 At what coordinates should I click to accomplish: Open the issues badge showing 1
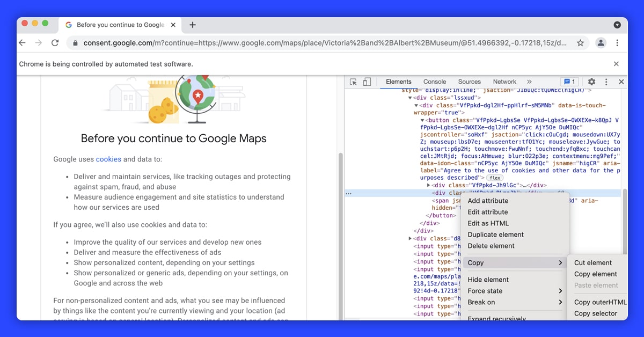[569, 82]
